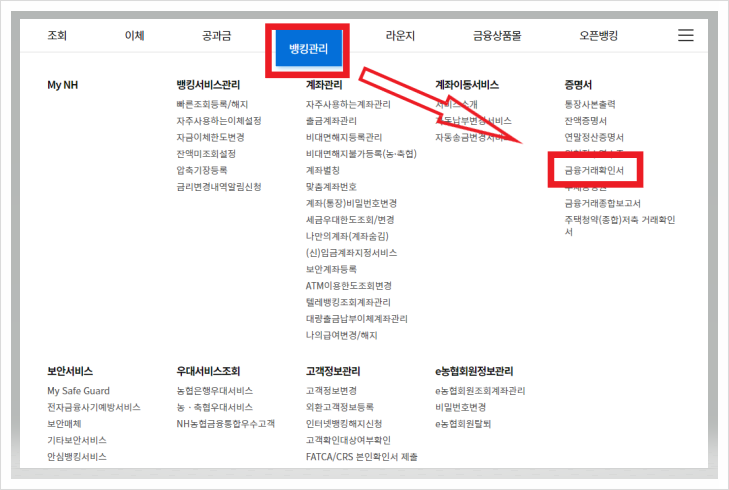Click 빠른조회등록/해지 link
729x490 pixels.
(x=212, y=105)
